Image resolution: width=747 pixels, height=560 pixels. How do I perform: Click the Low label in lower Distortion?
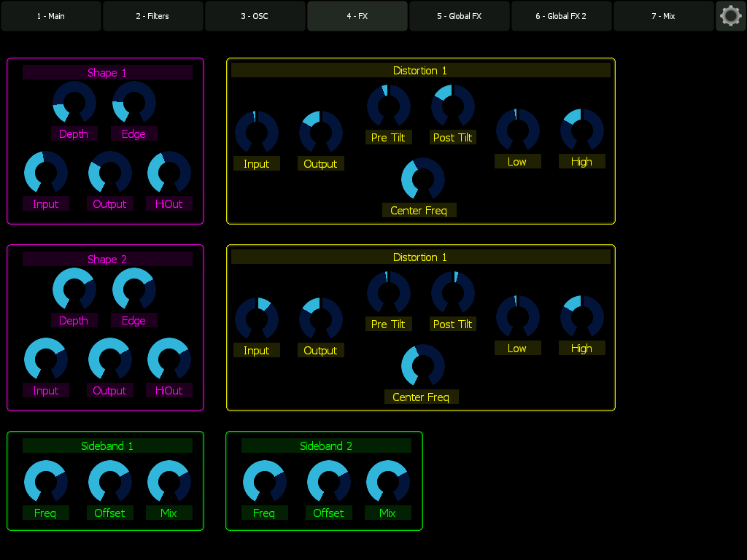518,348
